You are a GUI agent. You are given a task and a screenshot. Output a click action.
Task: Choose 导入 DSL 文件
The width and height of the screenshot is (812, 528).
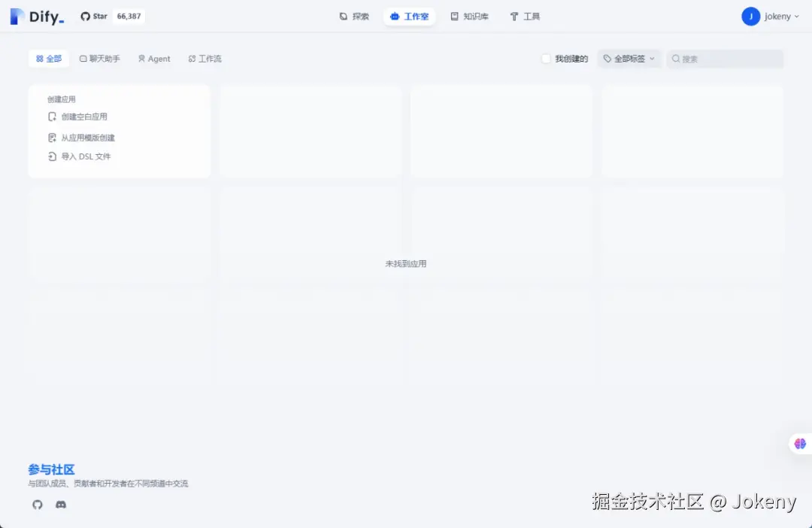pos(79,156)
